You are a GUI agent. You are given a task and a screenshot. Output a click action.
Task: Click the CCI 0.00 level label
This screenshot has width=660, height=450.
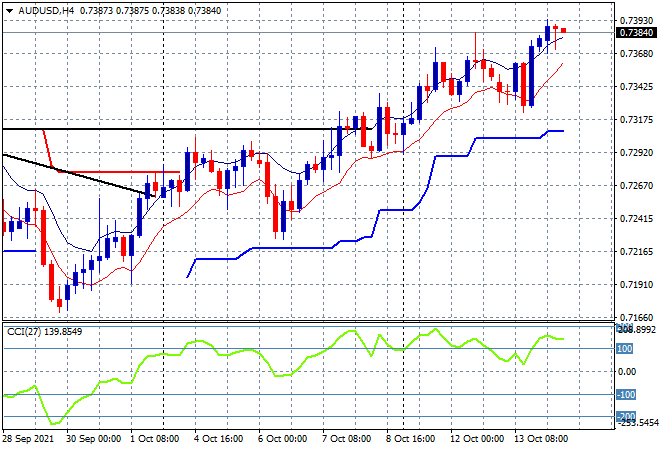coord(628,372)
